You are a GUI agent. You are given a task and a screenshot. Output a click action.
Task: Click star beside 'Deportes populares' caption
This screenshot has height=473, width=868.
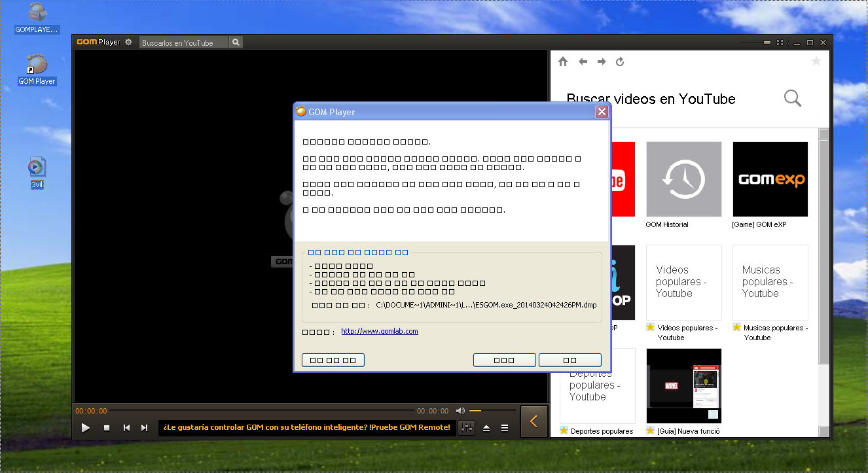tap(564, 430)
